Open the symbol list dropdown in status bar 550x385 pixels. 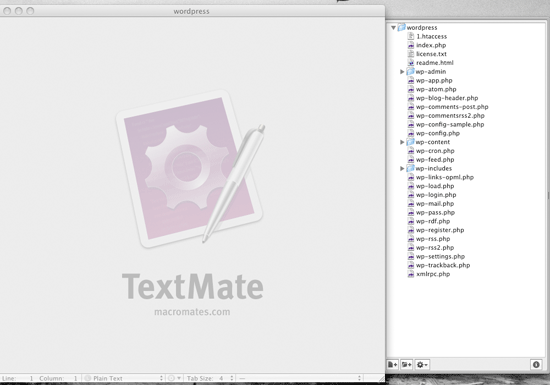[300, 378]
